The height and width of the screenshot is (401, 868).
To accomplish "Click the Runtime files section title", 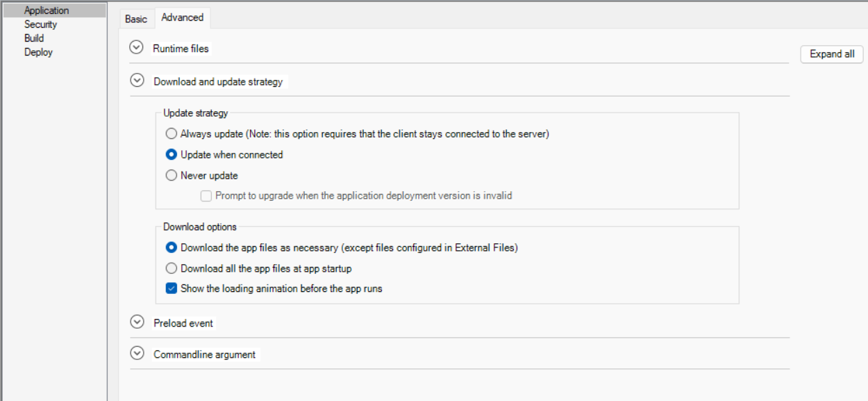I will coord(181,49).
